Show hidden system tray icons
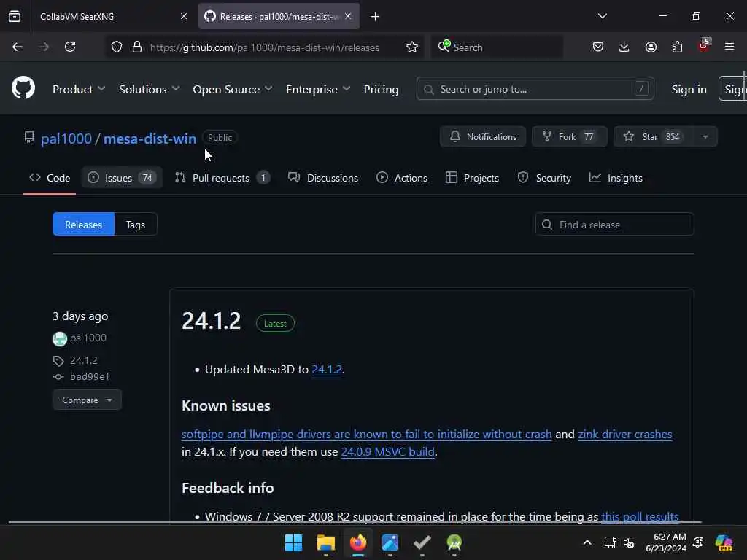 [x=587, y=542]
